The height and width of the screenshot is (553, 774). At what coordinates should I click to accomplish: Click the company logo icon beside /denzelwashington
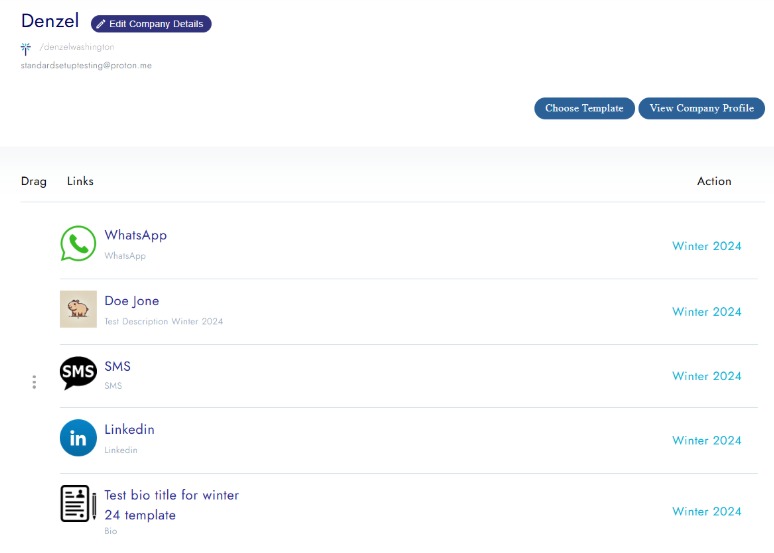pyautogui.click(x=26, y=48)
